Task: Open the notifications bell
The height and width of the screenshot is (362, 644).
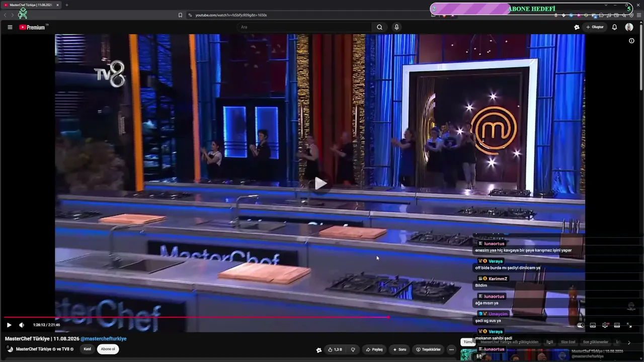Action: click(x=614, y=27)
